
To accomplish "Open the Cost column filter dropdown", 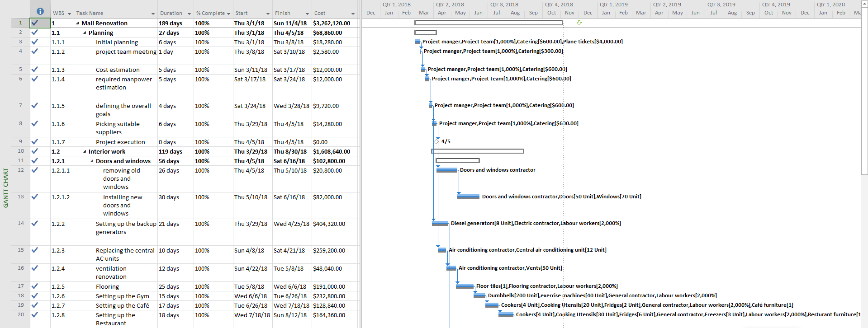I will click(x=353, y=14).
